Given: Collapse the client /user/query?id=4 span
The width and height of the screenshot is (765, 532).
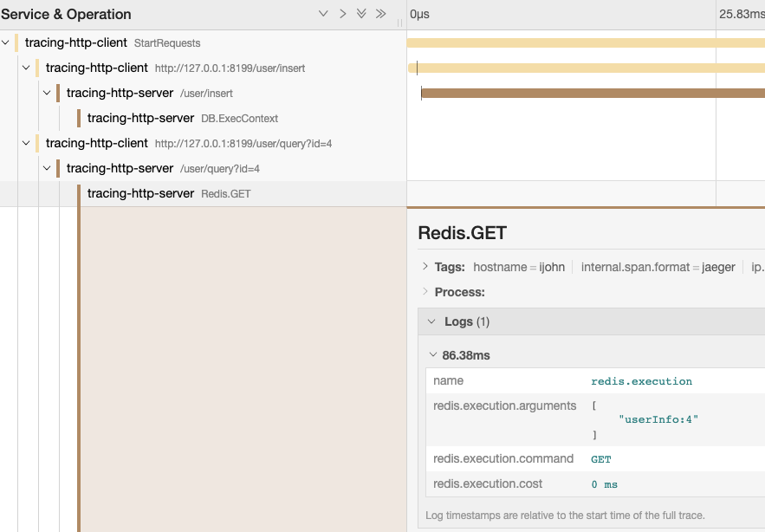Looking at the screenshot, I should 27,143.
